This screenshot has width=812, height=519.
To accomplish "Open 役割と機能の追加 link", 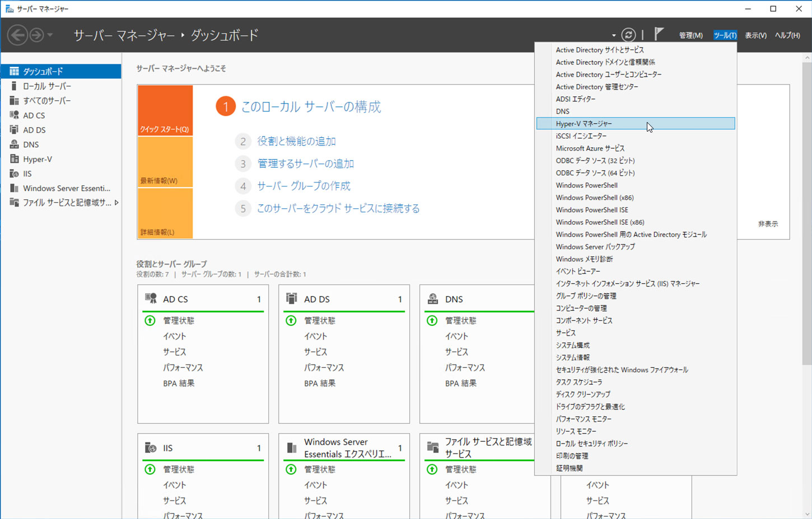I will (x=296, y=141).
